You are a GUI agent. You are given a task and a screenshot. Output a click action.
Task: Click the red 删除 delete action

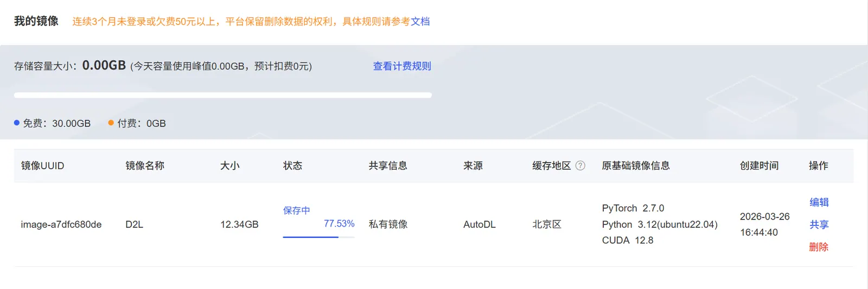click(x=819, y=247)
